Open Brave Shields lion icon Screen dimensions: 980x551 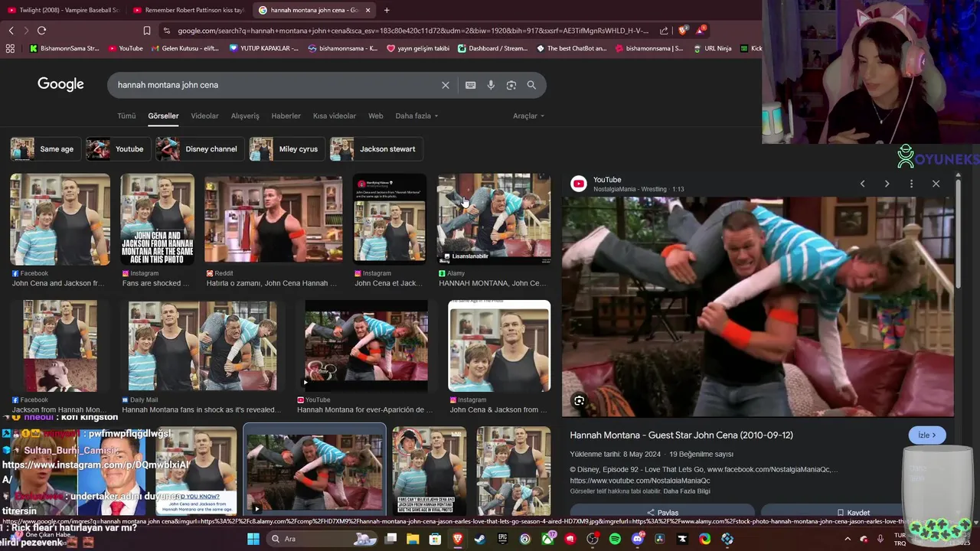tap(683, 31)
